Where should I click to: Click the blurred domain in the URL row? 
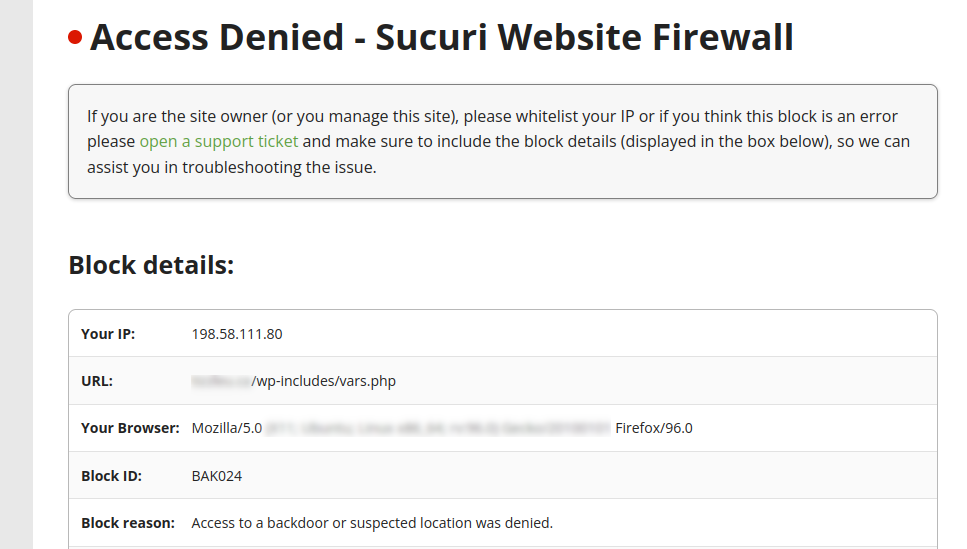[220, 381]
